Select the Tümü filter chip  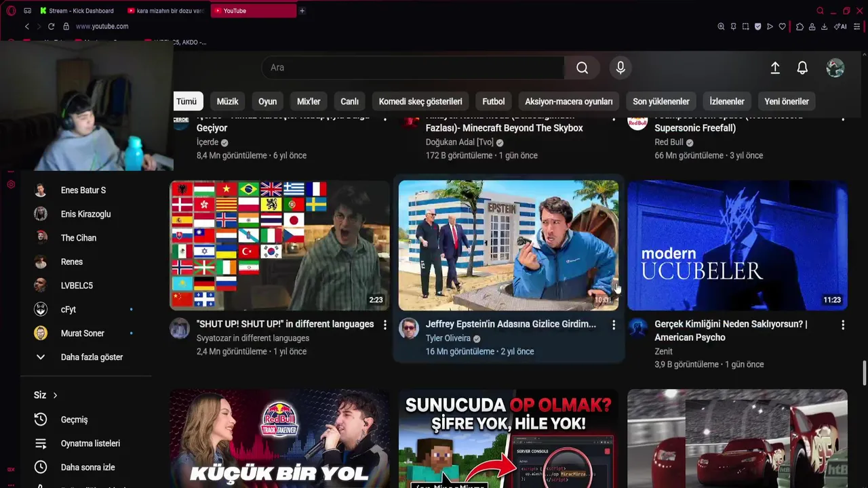pos(186,102)
